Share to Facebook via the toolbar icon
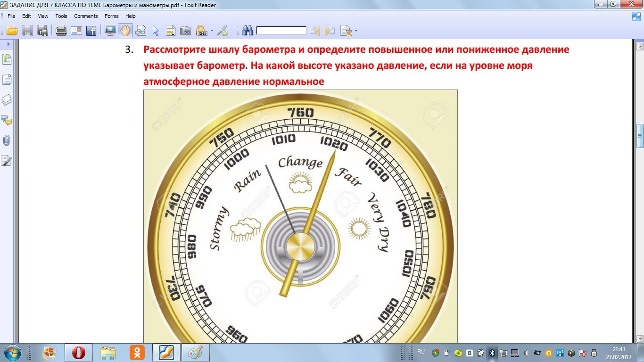 (91, 31)
